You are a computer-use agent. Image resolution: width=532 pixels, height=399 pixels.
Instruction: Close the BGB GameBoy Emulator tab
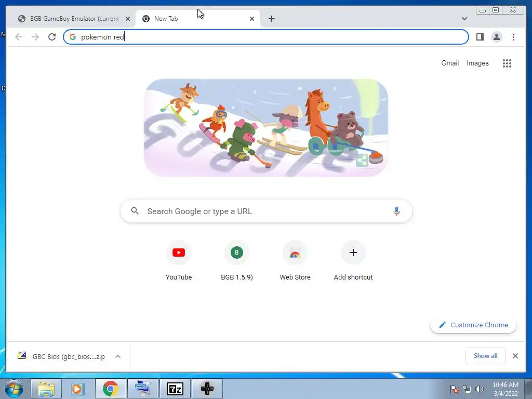[x=128, y=19]
